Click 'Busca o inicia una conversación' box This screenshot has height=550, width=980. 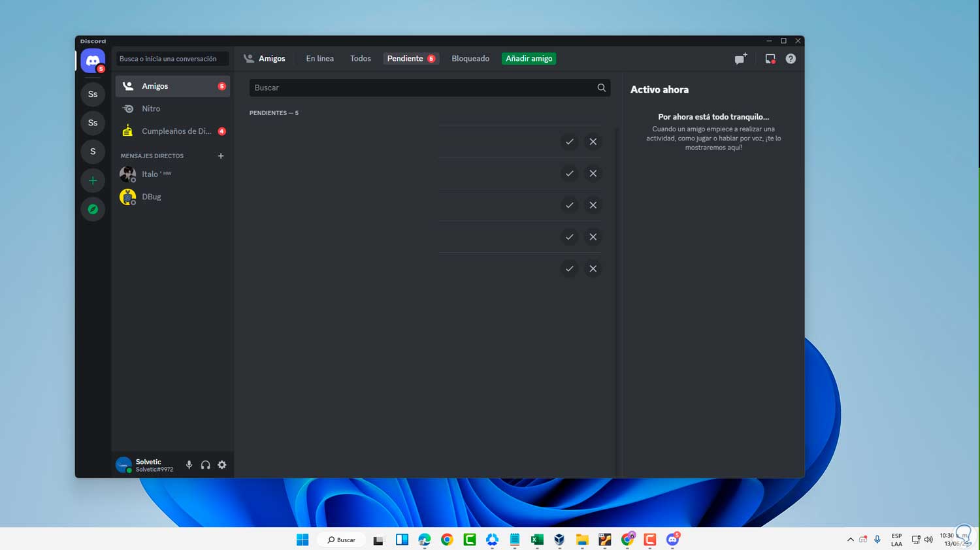coord(172,59)
